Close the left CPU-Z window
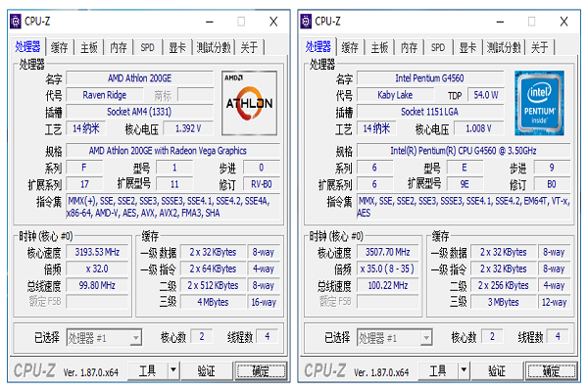The height and width of the screenshot is (392, 588). (x=273, y=22)
